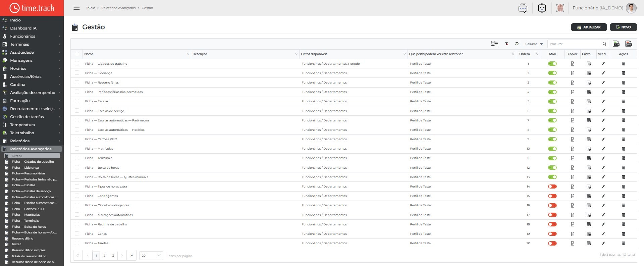The image size is (644, 266).
Task: Click the fingerprint scan icon
Action: [x=560, y=8]
